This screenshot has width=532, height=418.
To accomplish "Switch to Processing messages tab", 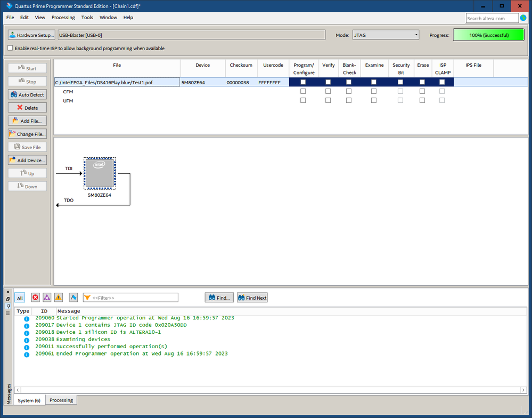I will coord(61,400).
